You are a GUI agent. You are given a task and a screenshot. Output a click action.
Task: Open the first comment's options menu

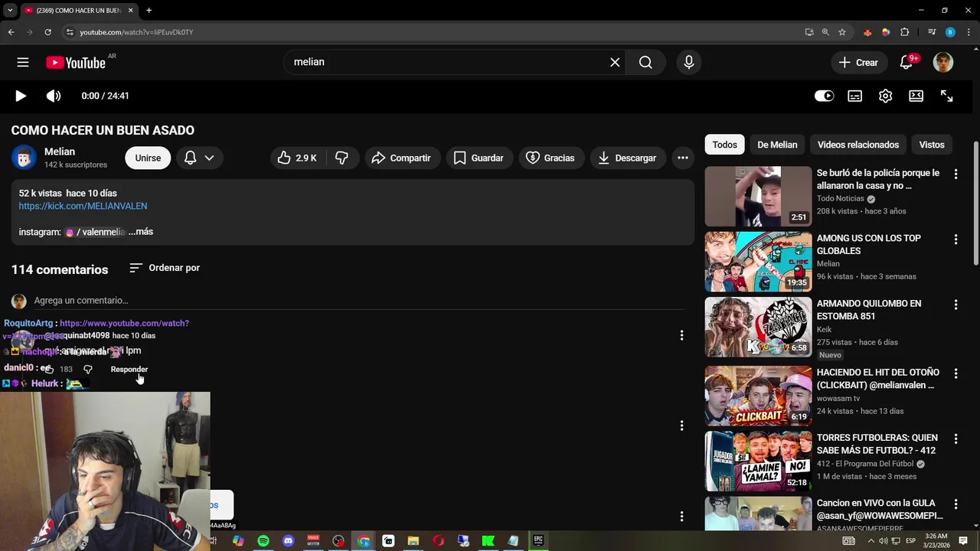tap(681, 335)
